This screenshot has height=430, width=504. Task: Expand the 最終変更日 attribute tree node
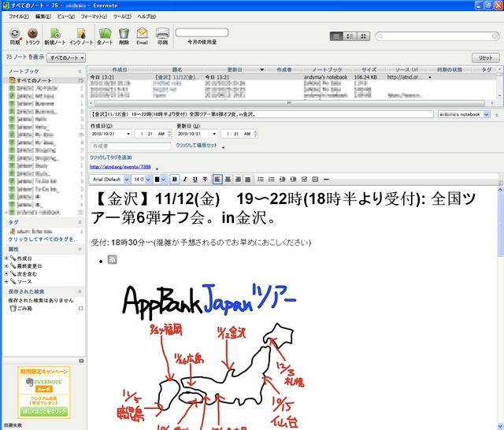(x=6, y=266)
